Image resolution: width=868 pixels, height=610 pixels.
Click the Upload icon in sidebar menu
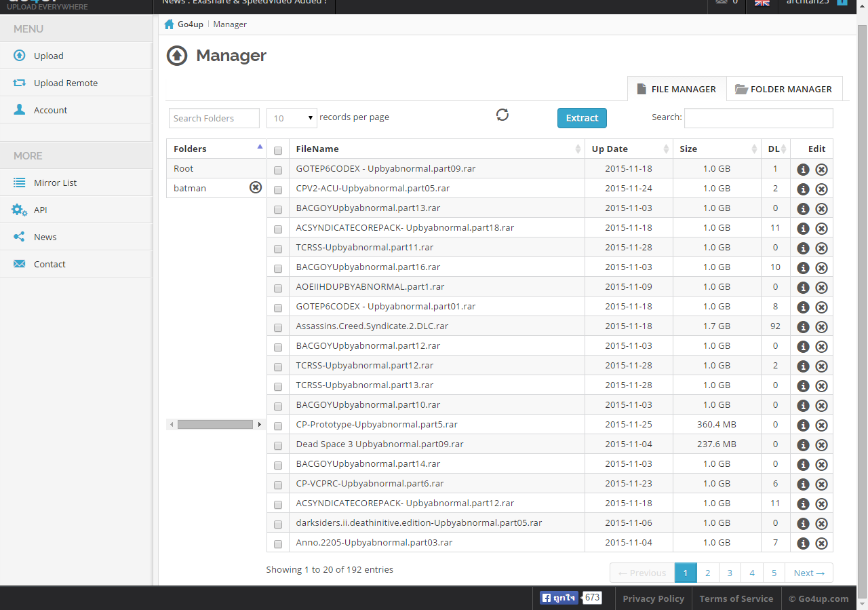pos(20,56)
